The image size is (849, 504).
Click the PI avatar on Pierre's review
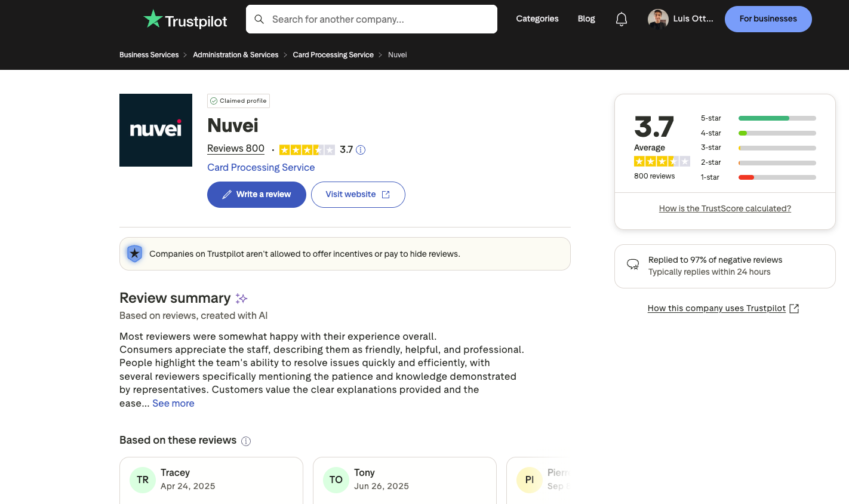pos(530,480)
